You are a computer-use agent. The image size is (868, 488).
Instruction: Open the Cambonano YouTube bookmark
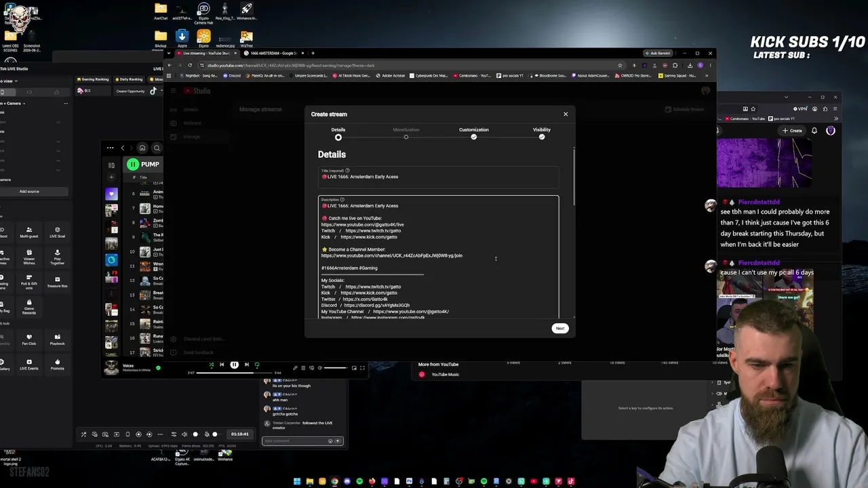tap(473, 75)
